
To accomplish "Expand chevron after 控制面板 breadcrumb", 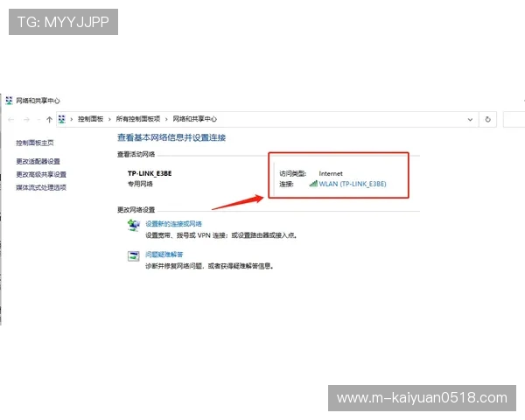I will pos(109,119).
